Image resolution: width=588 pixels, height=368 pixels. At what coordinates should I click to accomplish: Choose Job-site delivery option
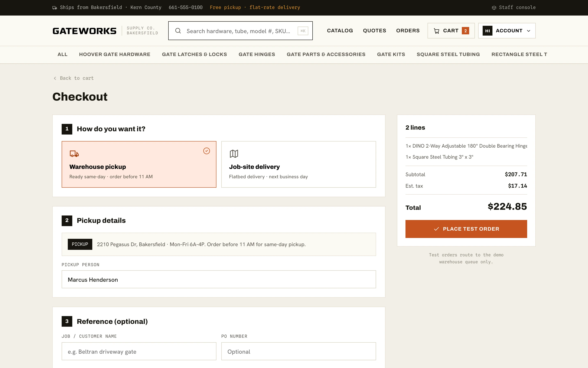click(x=299, y=164)
